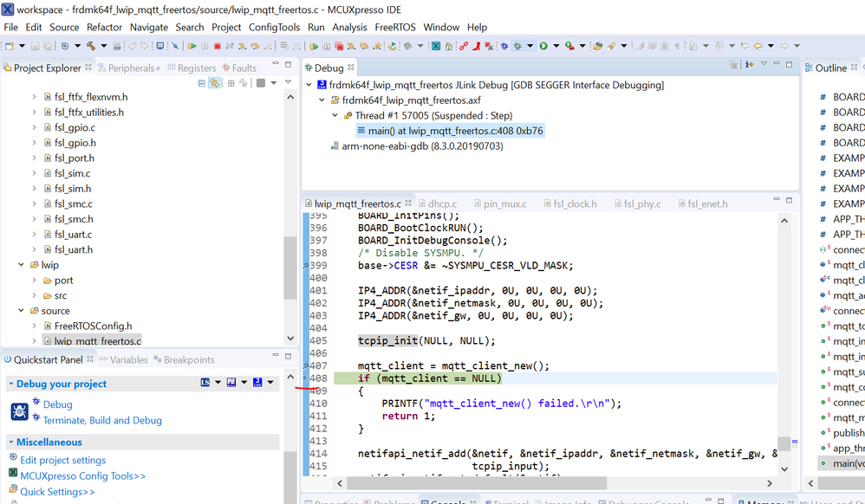Click the Remove All Terminated icon in Debug view

point(733,65)
